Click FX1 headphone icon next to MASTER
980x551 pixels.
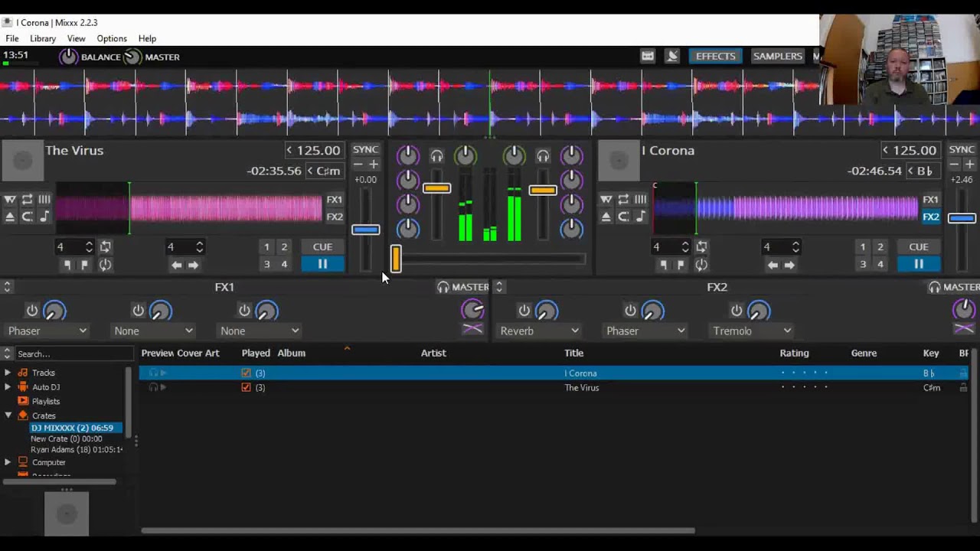(443, 287)
